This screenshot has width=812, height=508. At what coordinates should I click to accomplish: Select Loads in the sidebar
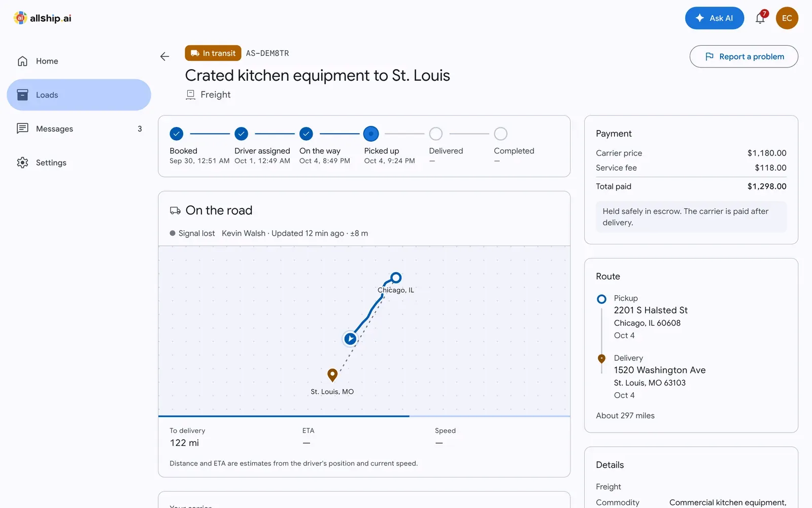(79, 95)
